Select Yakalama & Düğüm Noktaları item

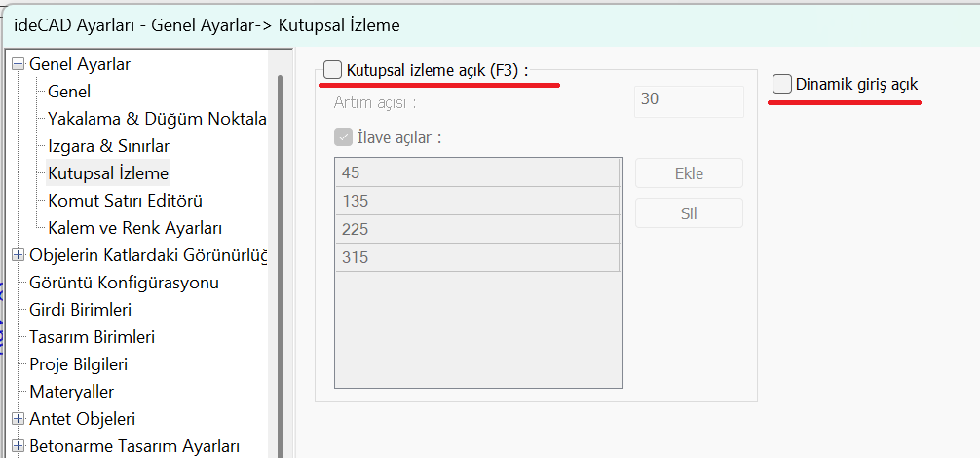156,119
